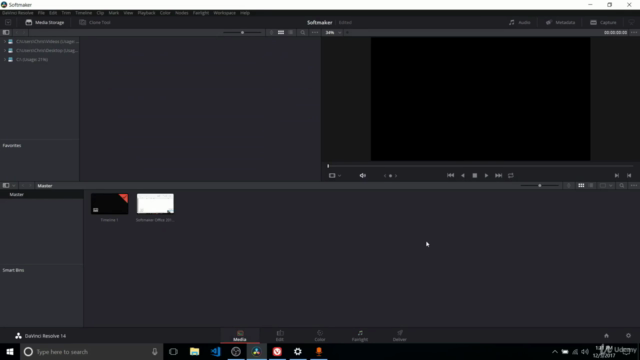Viewport: 640px width, 360px height.
Task: Toggle loop playback in viewer
Action: pyautogui.click(x=511, y=176)
